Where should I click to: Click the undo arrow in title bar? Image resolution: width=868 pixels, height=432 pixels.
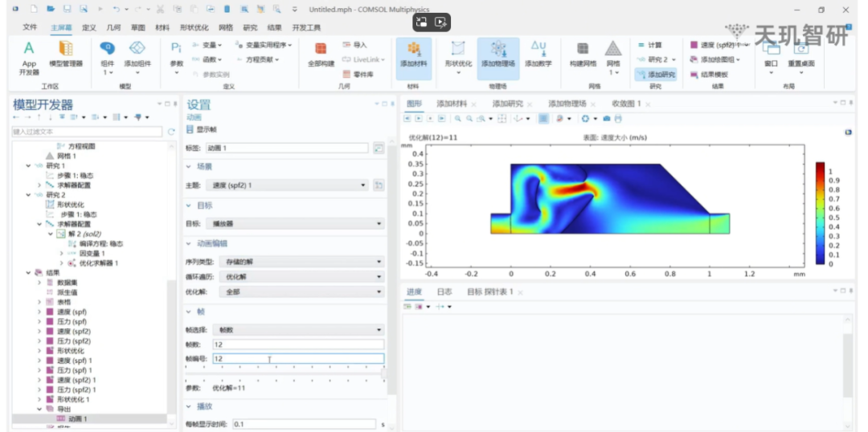(x=116, y=10)
